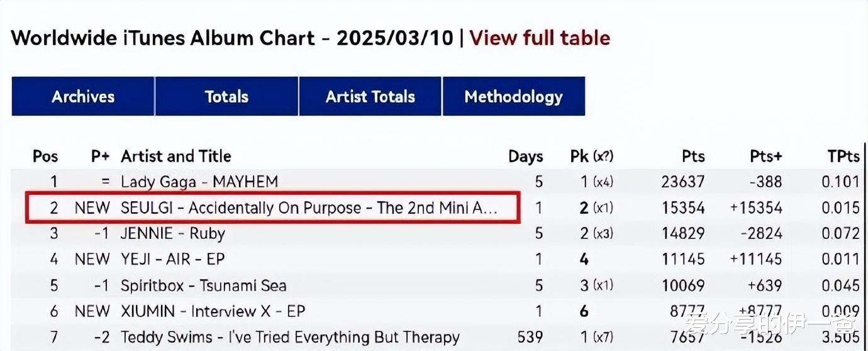Viewport: 868px width, 351px height.
Task: Click the Pk (x?) column header
Action: (591, 156)
